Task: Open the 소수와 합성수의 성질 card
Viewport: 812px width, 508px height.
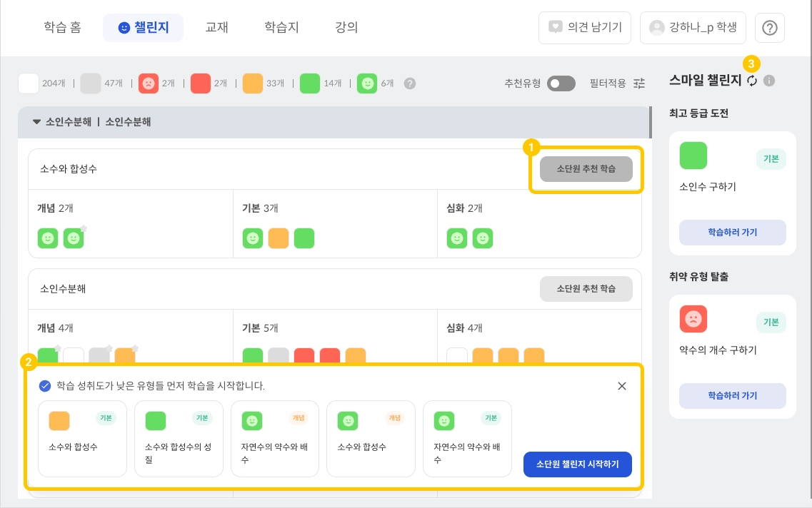Action: click(x=179, y=438)
